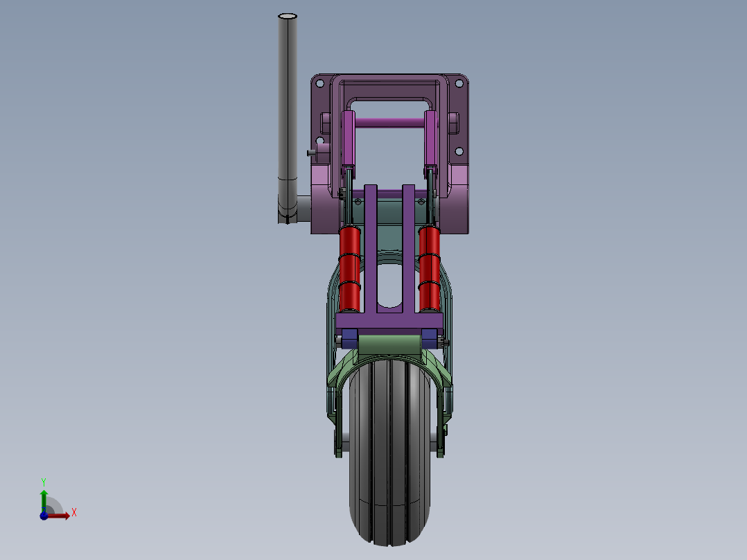Click the gray quarter-arc of the orientation triad
The height and width of the screenshot is (560, 747).
tap(55, 503)
